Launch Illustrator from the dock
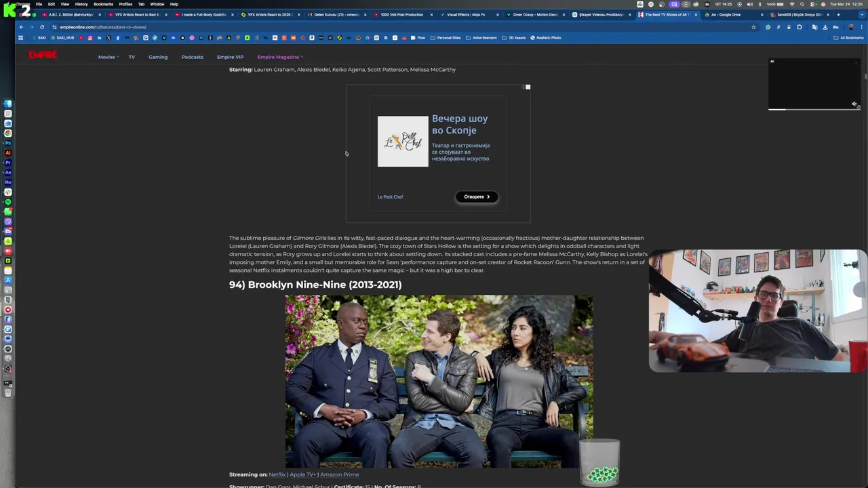Image resolution: width=868 pixels, height=488 pixels. pyautogui.click(x=8, y=152)
